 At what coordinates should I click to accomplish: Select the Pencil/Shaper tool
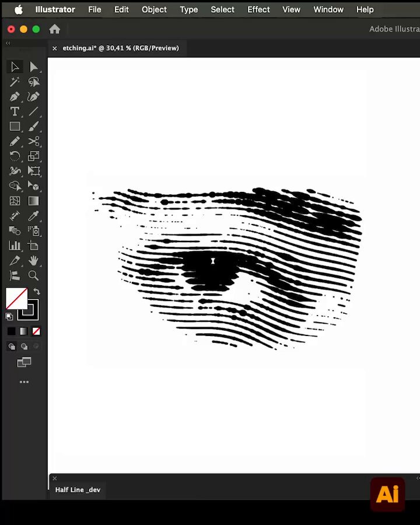[15, 141]
